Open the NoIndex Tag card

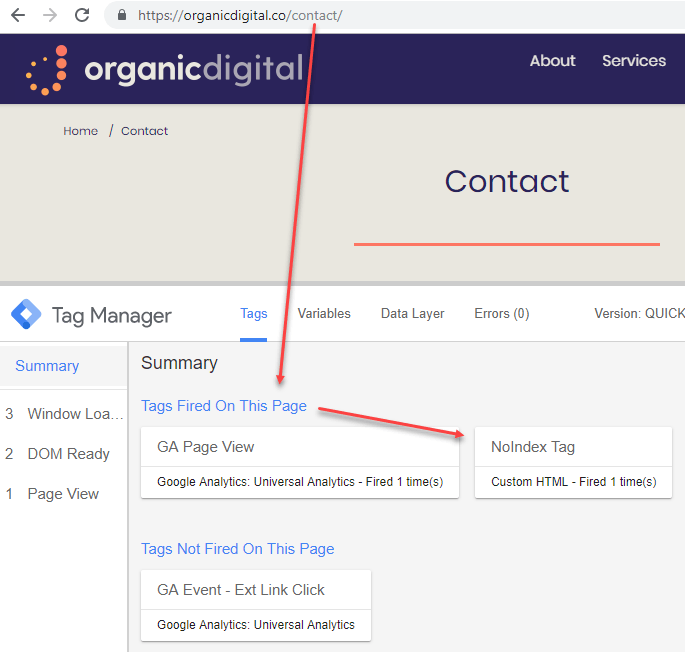573,462
